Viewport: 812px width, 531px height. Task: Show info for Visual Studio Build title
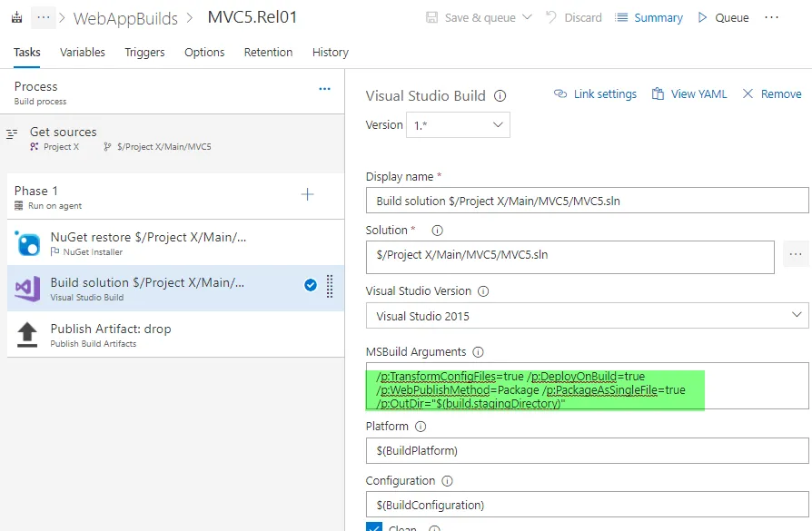pyautogui.click(x=500, y=95)
